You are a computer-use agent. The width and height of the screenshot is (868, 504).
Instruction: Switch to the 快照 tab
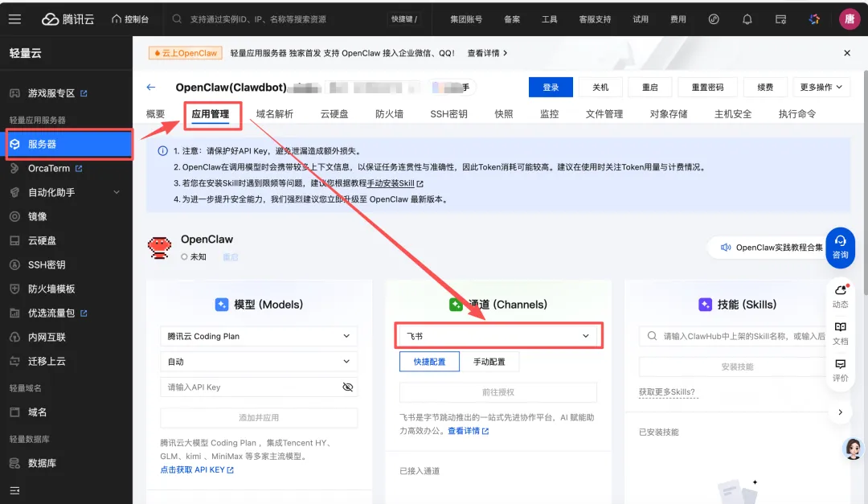click(x=504, y=114)
